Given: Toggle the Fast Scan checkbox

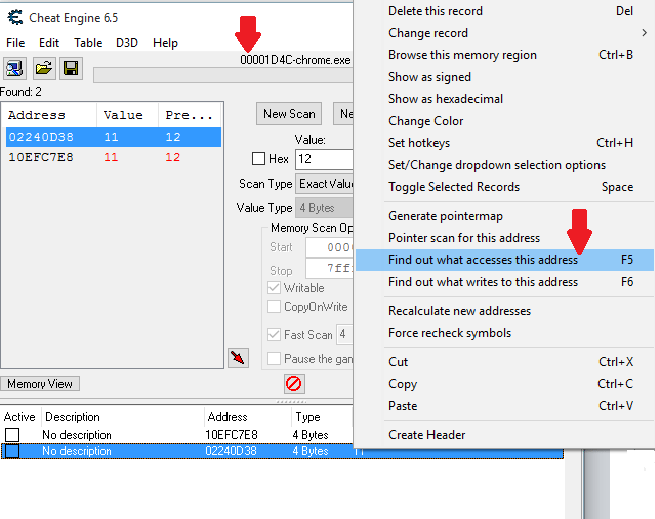Looking at the screenshot, I should (x=274, y=334).
